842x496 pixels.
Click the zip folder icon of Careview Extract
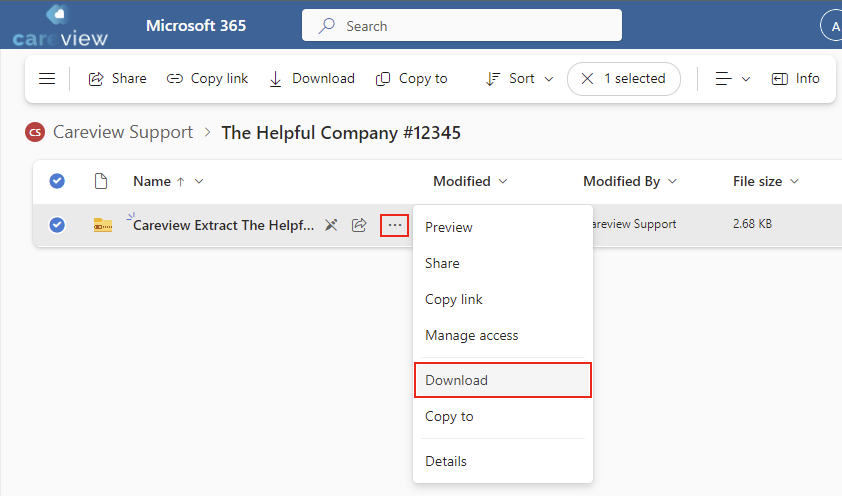(103, 225)
